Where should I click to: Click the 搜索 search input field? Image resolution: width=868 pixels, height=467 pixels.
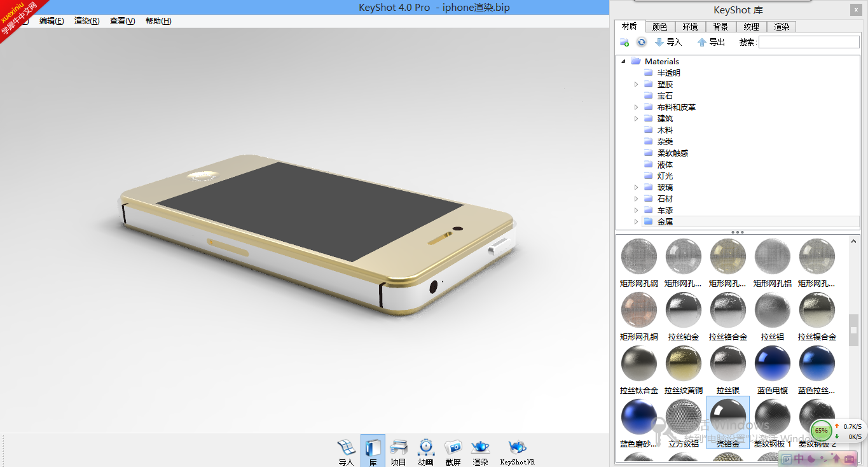809,42
